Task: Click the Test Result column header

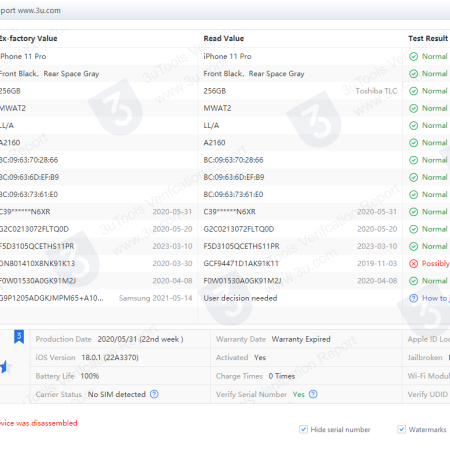Action: 428,38
